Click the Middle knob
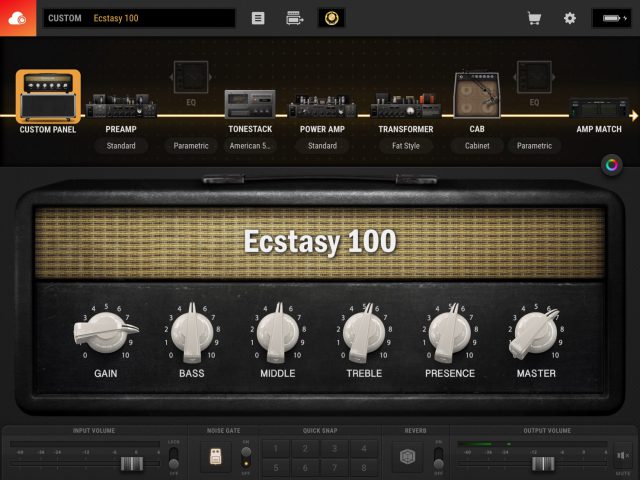Screen dimensions: 640x480 278,333
